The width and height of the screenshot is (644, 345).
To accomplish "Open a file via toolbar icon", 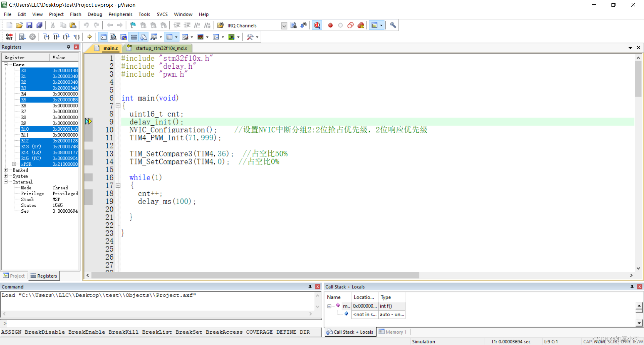I will tap(19, 25).
